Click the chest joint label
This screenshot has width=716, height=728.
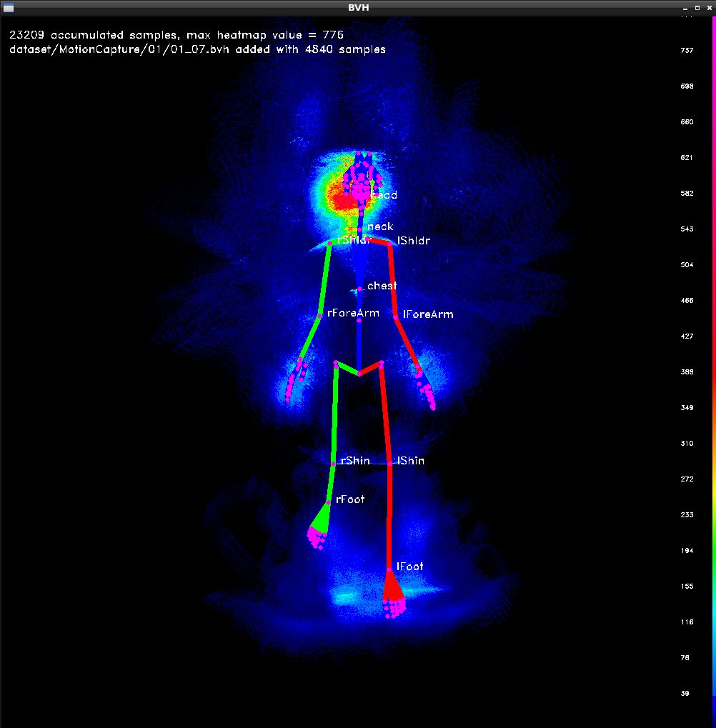(x=382, y=286)
